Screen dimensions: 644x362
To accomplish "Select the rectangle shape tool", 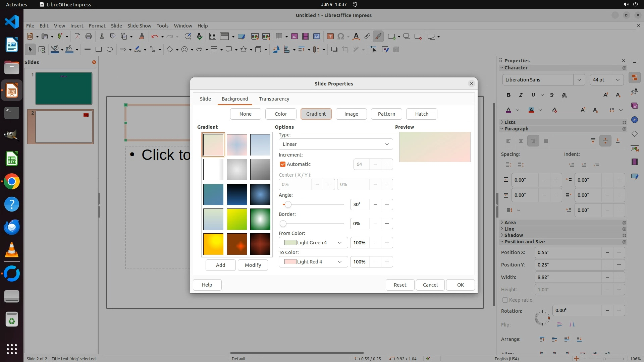I will tap(98, 49).
